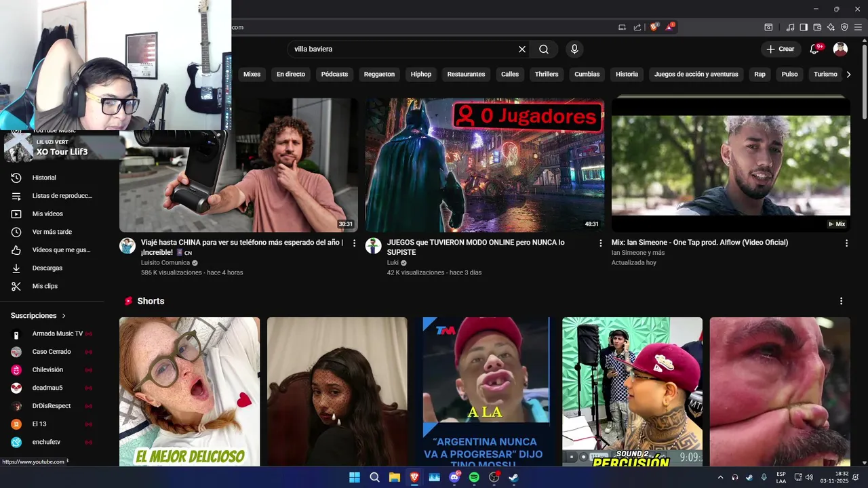
Task: Open Brave Wallet icon
Action: pyautogui.click(x=817, y=27)
